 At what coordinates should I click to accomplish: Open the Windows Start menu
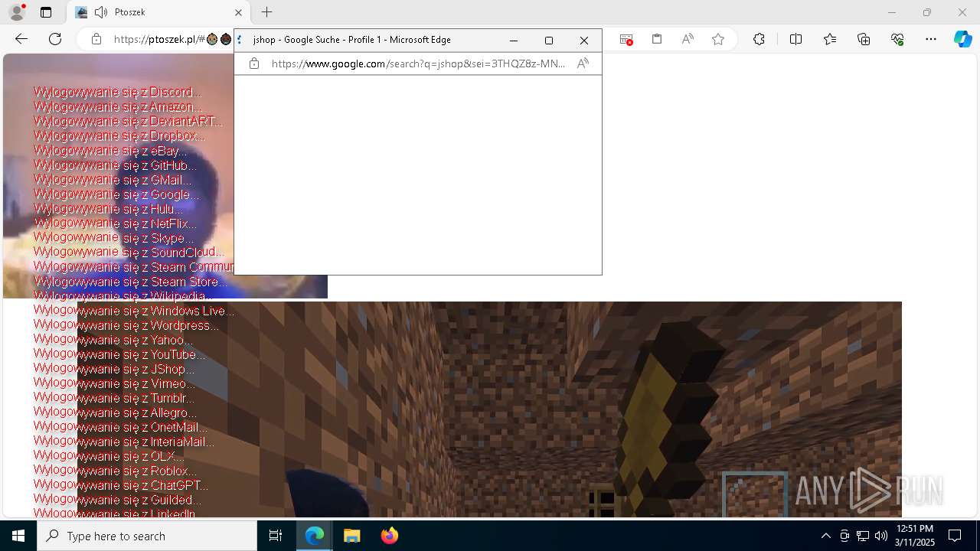(18, 536)
